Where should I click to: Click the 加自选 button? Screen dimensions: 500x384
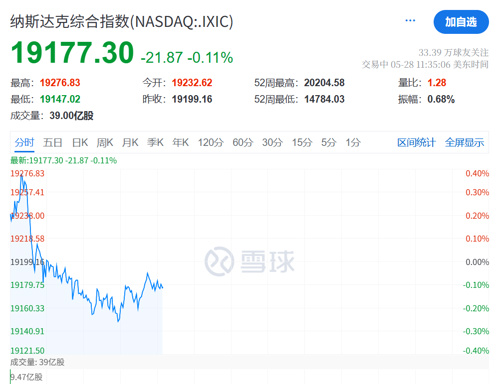pos(461,22)
